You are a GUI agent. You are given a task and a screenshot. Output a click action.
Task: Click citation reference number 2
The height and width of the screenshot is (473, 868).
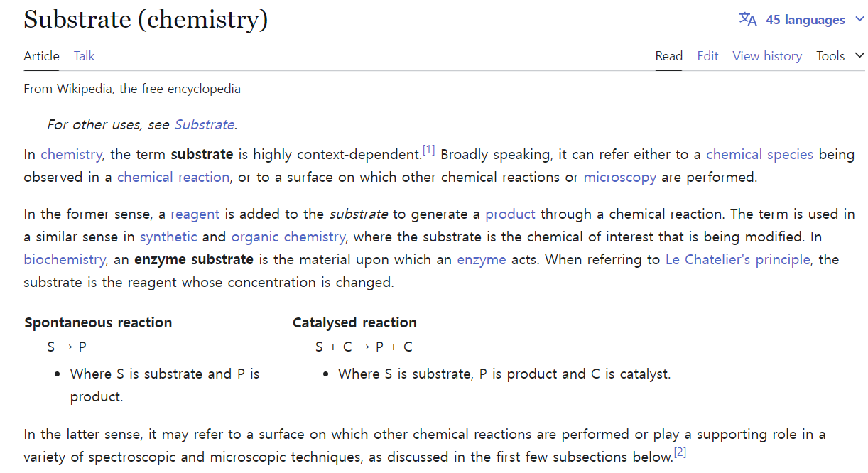point(680,452)
